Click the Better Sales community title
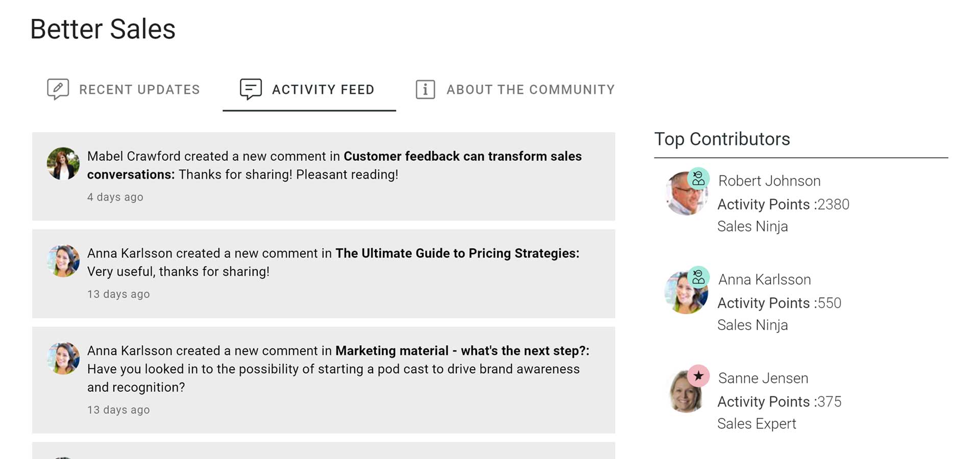980x459 pixels. 103,29
